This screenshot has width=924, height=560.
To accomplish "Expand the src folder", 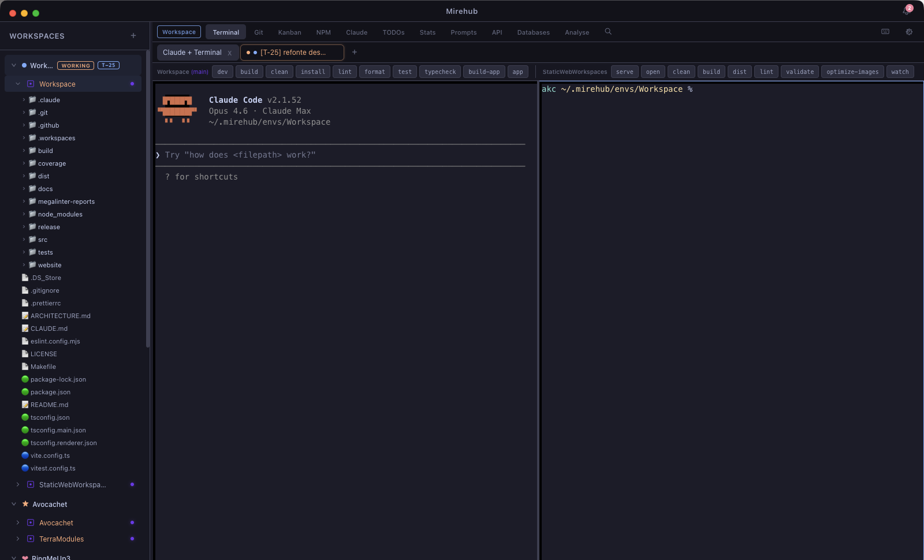I will pyautogui.click(x=23, y=240).
